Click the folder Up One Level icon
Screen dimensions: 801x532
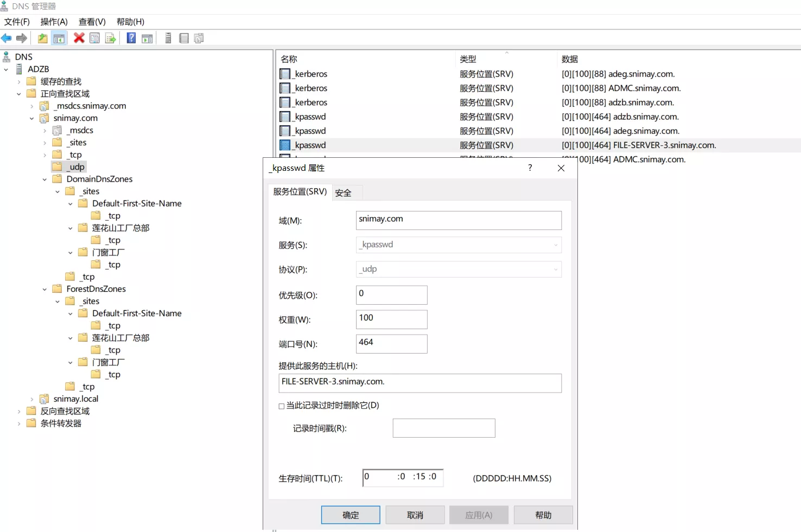[42, 38]
